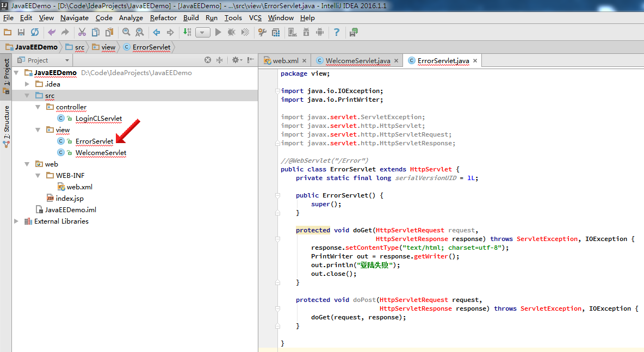The image size is (644, 352).
Task: Open the Project Structure icon
Action: click(276, 32)
